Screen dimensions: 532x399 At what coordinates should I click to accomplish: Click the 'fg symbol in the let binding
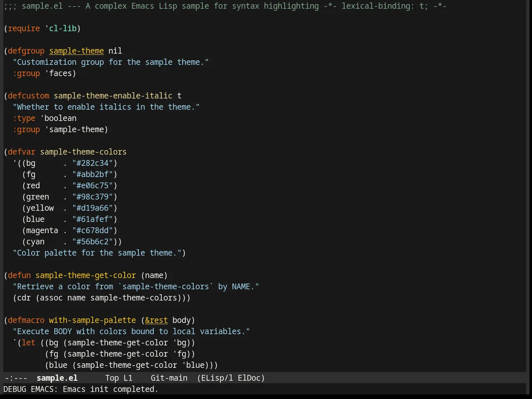click(x=180, y=354)
